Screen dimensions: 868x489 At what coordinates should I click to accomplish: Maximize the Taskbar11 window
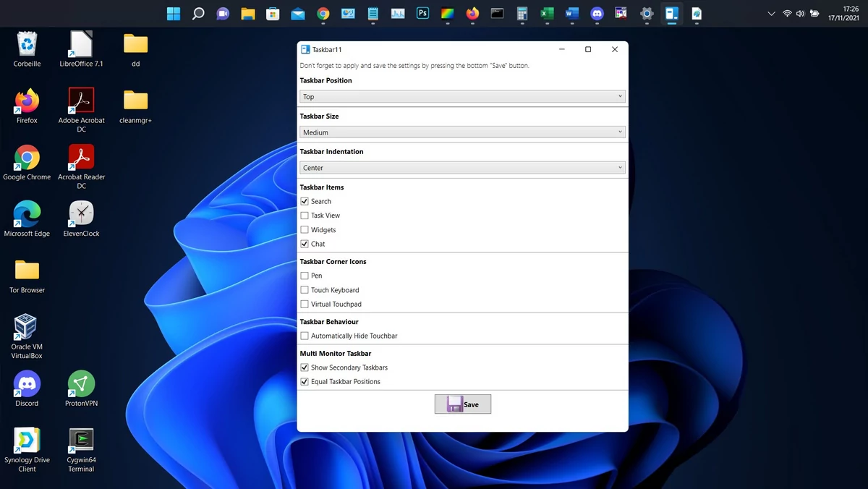[x=588, y=49]
